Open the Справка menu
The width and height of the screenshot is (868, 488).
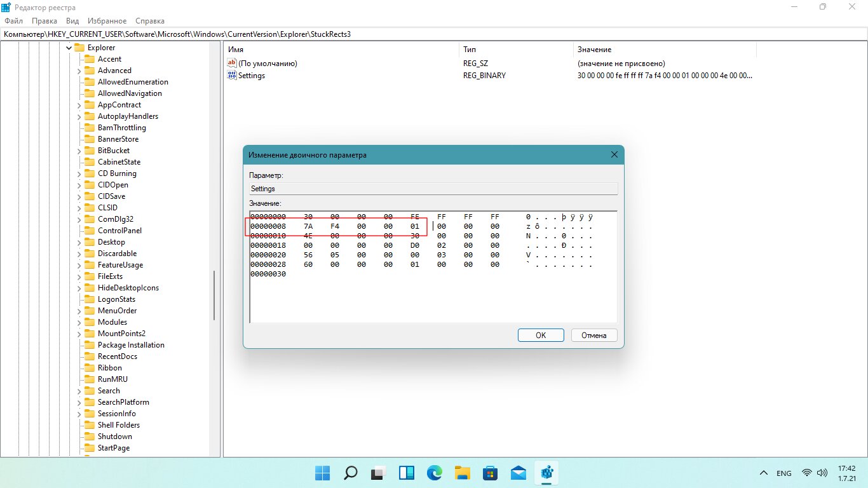[150, 21]
